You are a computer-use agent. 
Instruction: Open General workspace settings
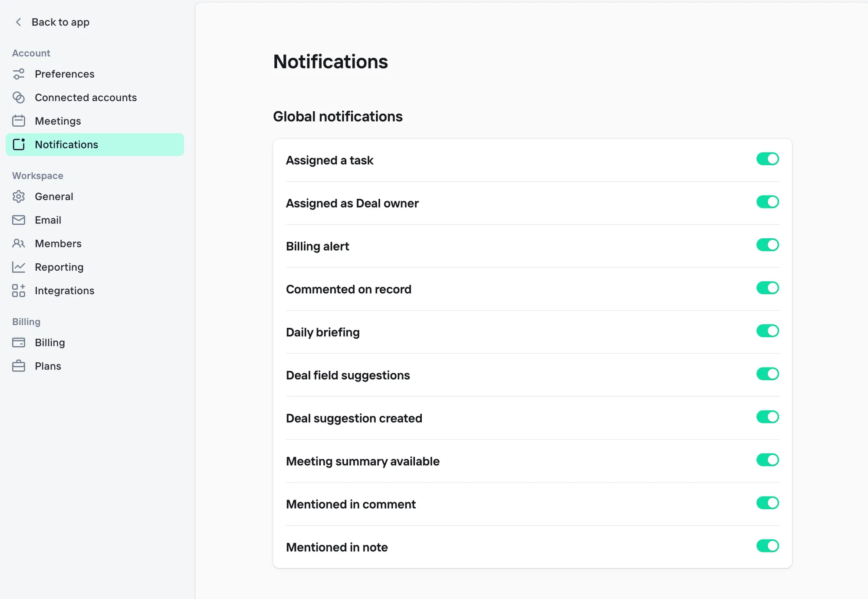coord(95,197)
